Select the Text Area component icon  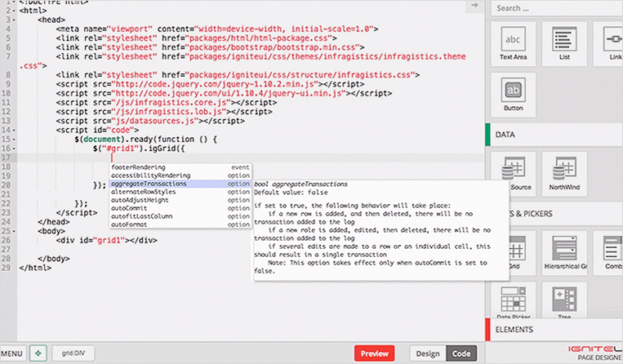(x=514, y=42)
